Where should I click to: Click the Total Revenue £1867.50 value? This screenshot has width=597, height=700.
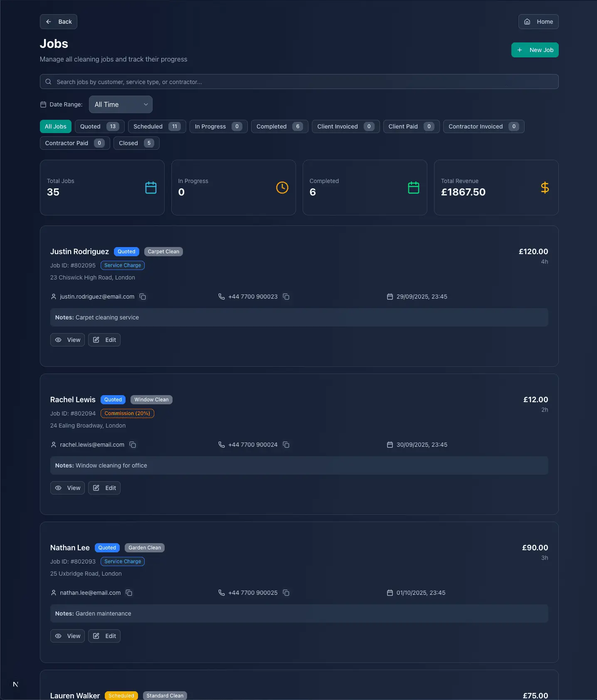[x=463, y=192]
